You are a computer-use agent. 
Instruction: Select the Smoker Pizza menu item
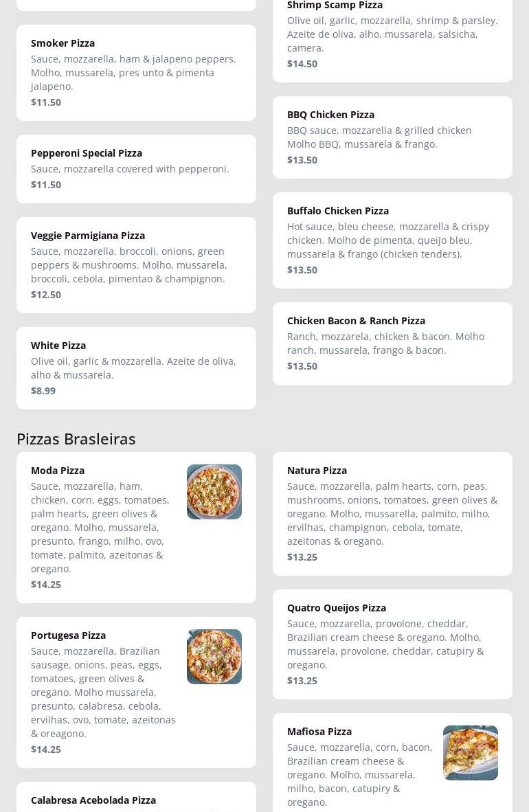[136, 73]
